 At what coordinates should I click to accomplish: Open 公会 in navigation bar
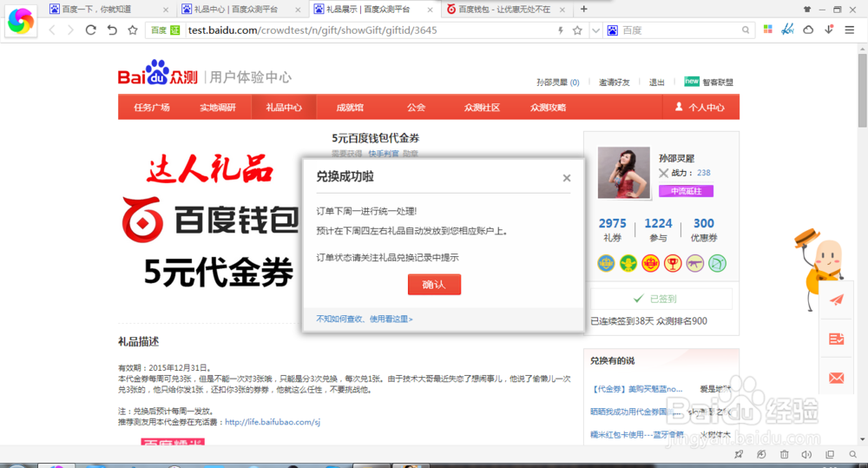click(x=416, y=108)
